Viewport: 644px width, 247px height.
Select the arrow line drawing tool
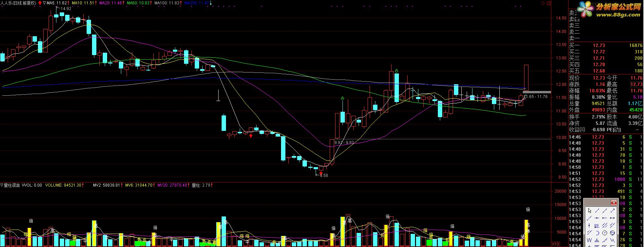click(x=612, y=211)
